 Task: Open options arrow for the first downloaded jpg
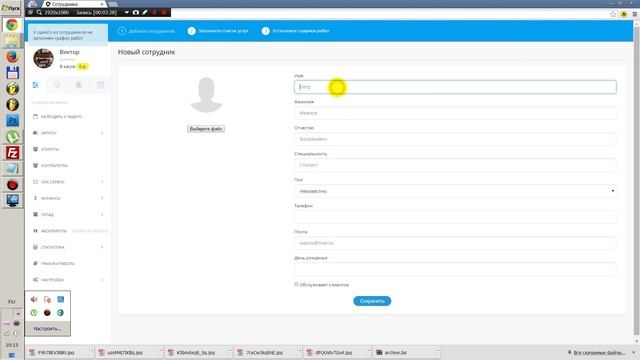click(x=91, y=352)
